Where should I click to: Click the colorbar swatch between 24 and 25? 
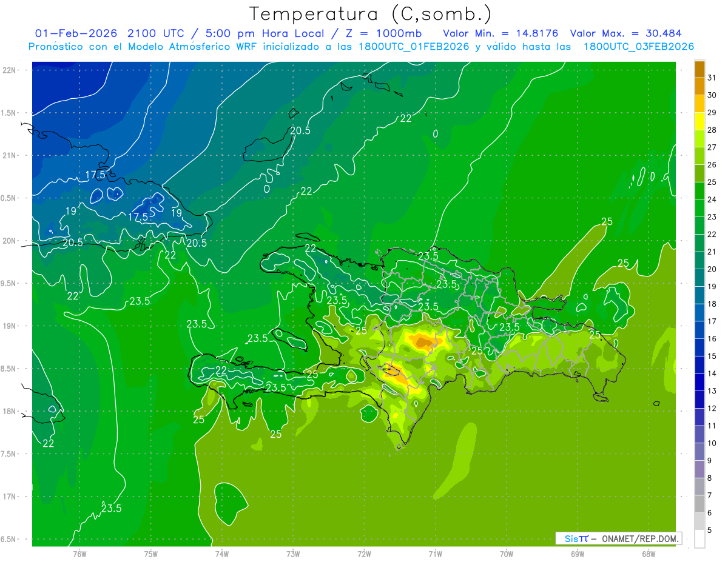pos(699,190)
